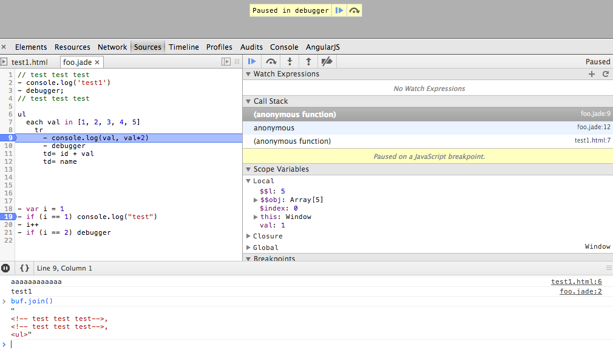The image size is (613, 364).
Task: Click the $$l: 5 variable row
Action: coord(273,191)
